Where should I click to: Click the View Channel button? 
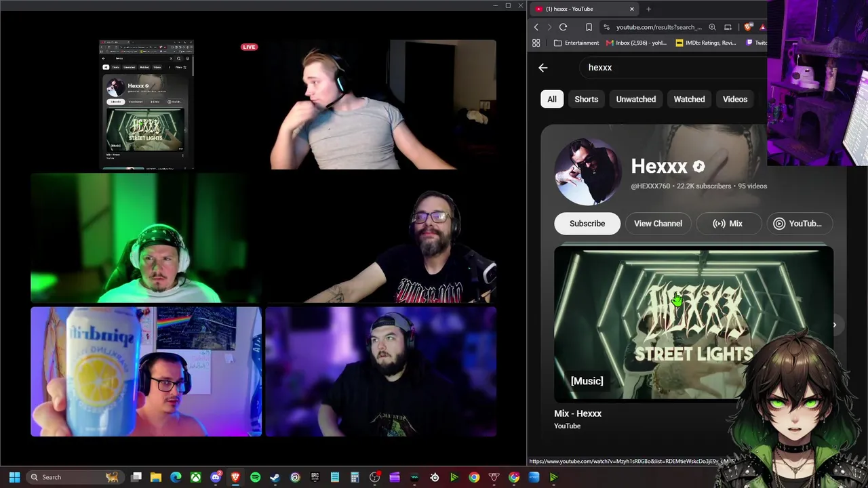[658, 224]
